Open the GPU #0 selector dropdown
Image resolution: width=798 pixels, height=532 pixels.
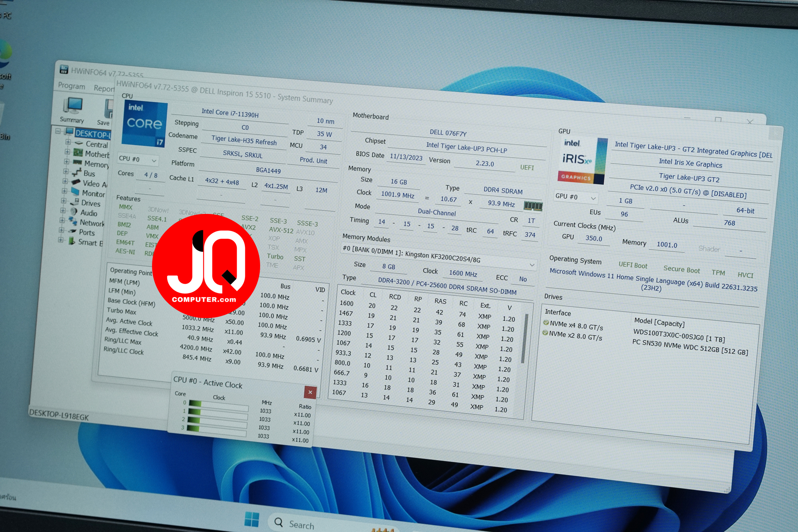click(576, 197)
